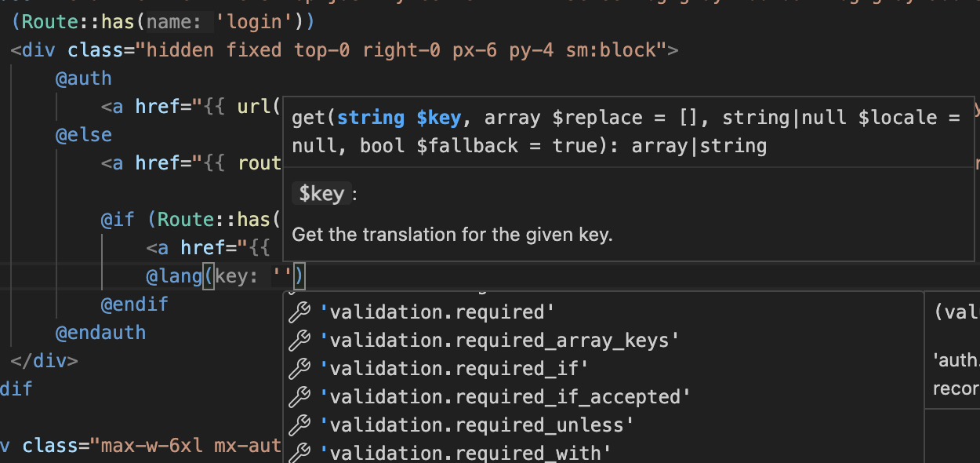Click the @endauth directive line
Image resolution: width=980 pixels, height=463 pixels.
[x=101, y=333]
